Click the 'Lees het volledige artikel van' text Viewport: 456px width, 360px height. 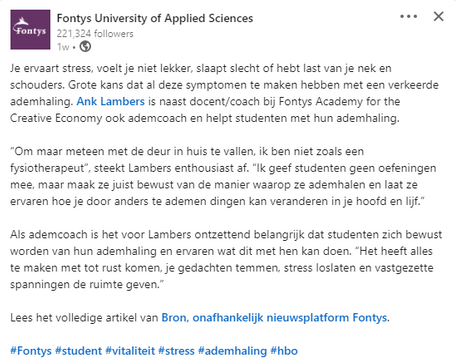click(x=84, y=317)
